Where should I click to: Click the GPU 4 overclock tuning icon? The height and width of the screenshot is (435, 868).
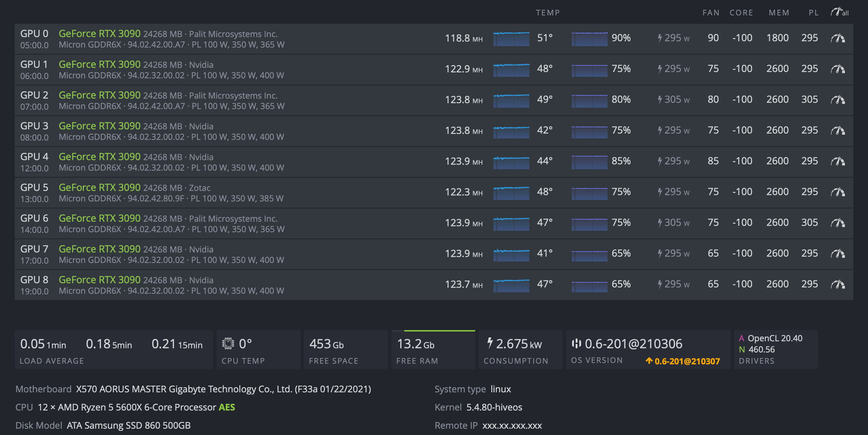(x=838, y=161)
